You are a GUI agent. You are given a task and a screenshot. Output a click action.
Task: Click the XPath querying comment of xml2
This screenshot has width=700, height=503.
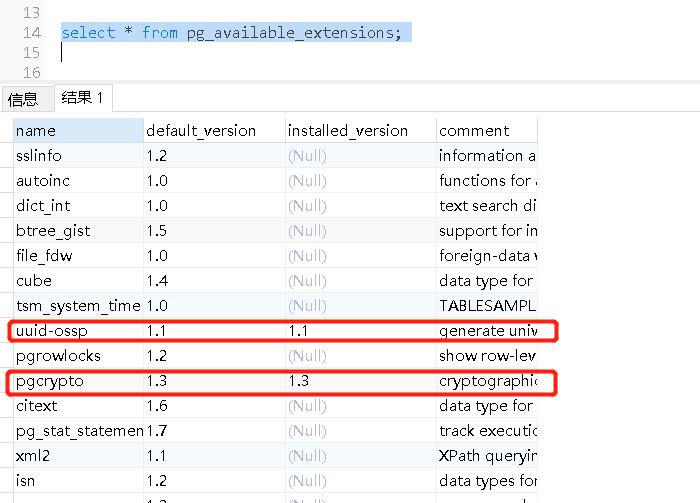[x=487, y=456]
